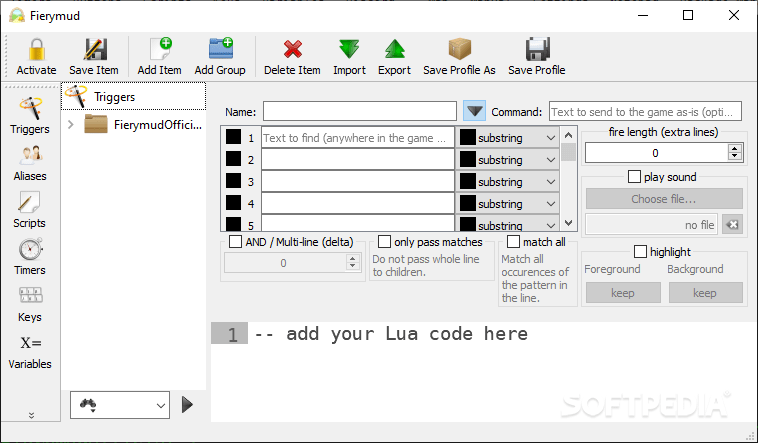This screenshot has width=758, height=443.
Task: Click the clear sound file icon
Action: (732, 224)
